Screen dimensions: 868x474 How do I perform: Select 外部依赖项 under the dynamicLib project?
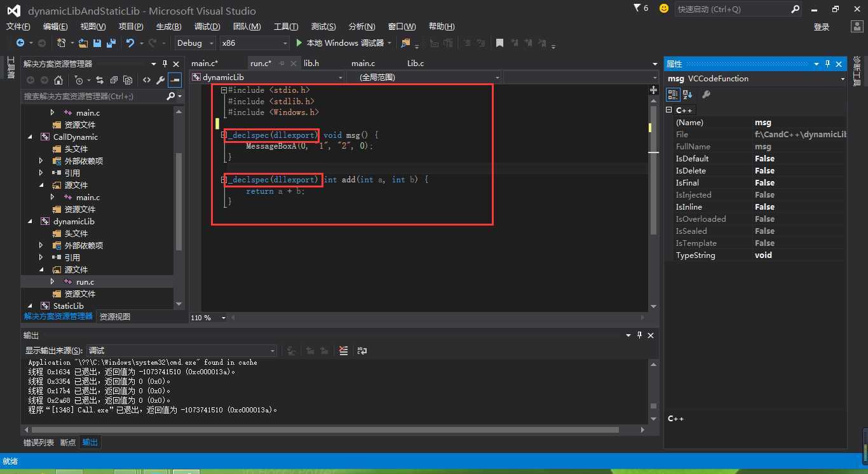tap(83, 245)
